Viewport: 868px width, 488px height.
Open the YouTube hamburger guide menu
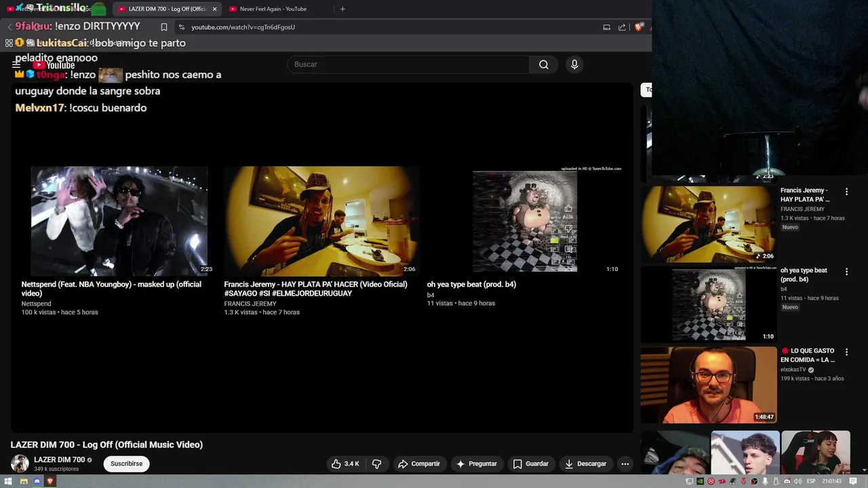tap(16, 65)
